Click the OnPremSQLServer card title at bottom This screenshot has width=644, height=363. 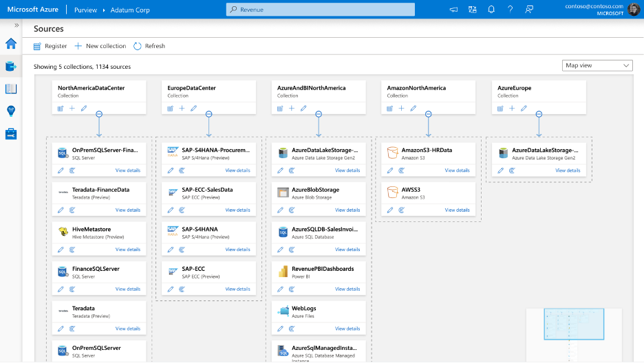(96, 348)
